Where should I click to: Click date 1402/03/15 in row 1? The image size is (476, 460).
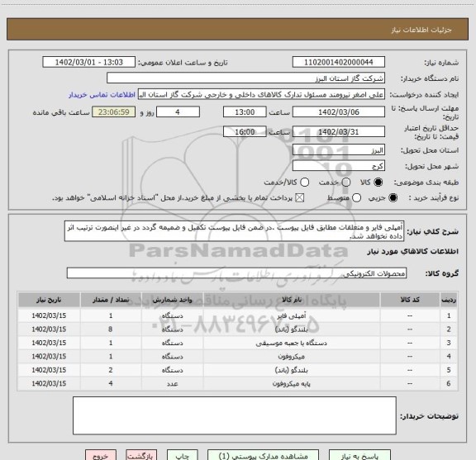49,315
